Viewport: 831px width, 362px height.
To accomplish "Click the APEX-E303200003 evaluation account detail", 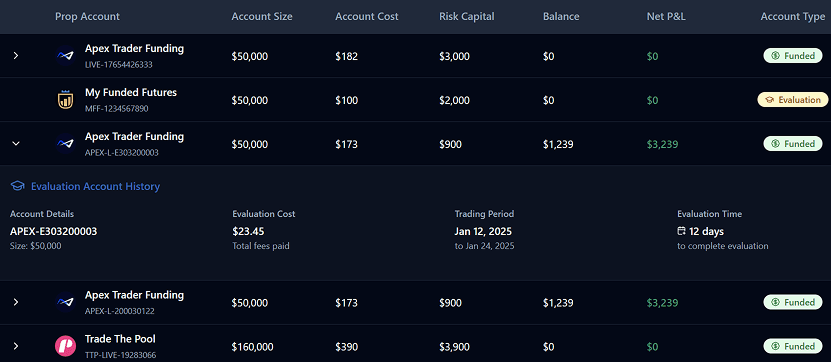I will coord(54,231).
